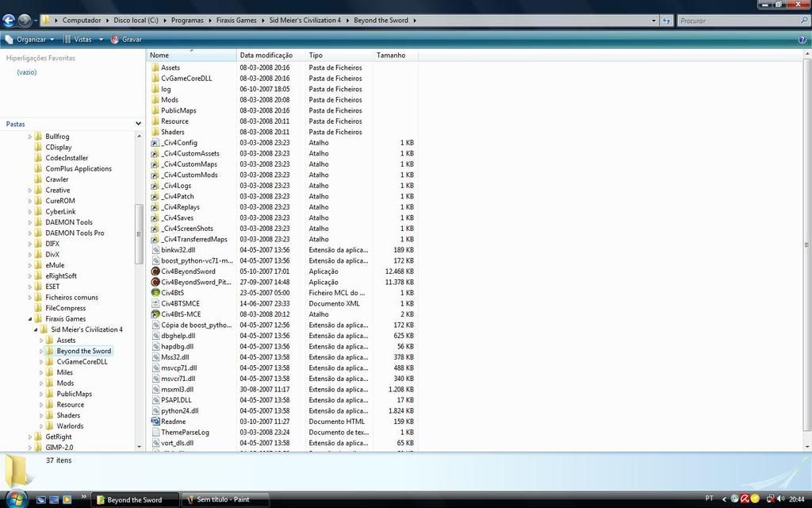
Task: Click Firaxis Games breadcrumb segment
Action: point(236,20)
